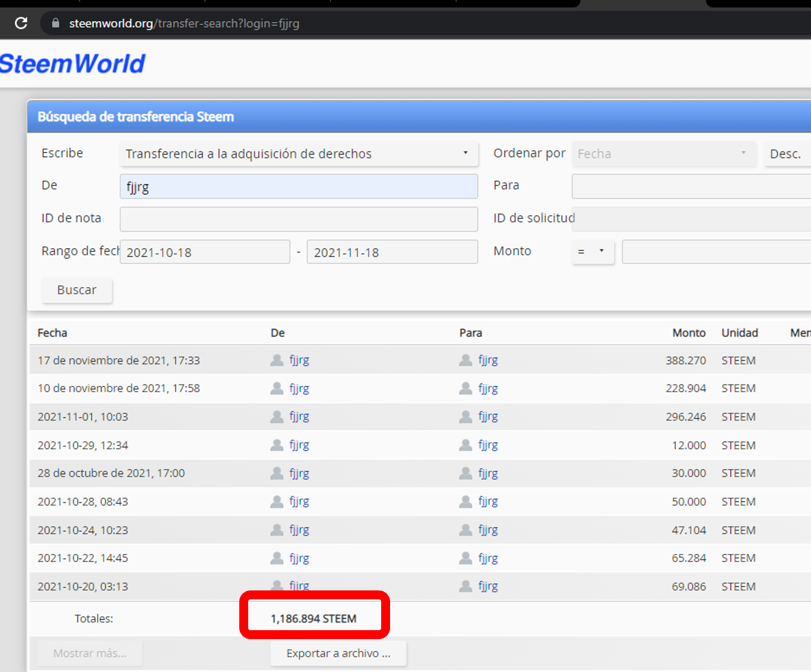This screenshot has height=672, width=811.
Task: Click recipient avatar icon in 69.086 row
Action: coord(466,586)
